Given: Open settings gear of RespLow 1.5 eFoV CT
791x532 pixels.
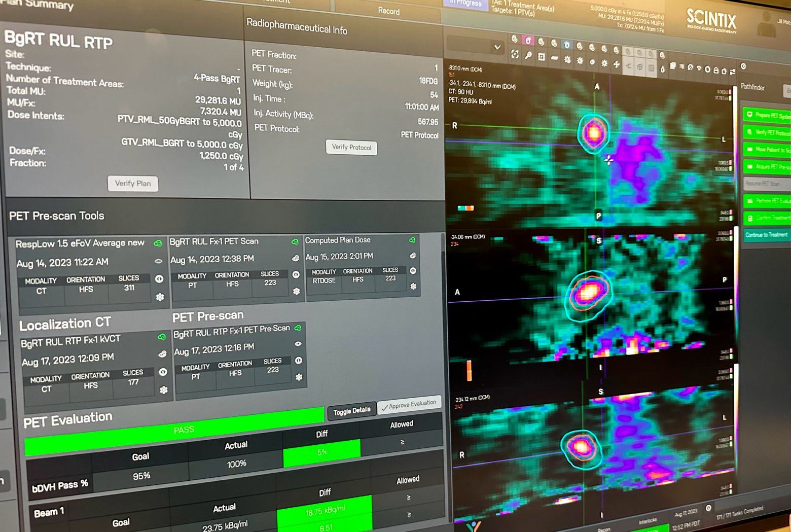Looking at the screenshot, I should pos(160,297).
